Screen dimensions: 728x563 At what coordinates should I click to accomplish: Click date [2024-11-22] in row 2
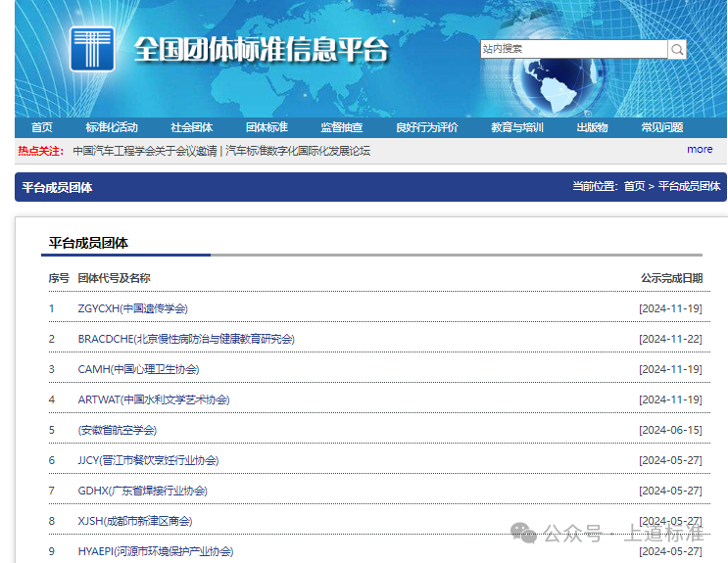pyautogui.click(x=670, y=340)
